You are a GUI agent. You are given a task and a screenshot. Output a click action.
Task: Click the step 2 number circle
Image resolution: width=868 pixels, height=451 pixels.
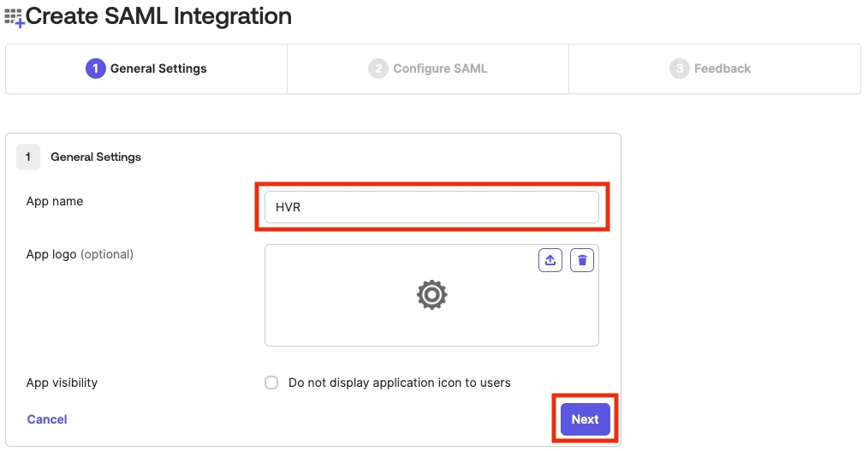378,68
